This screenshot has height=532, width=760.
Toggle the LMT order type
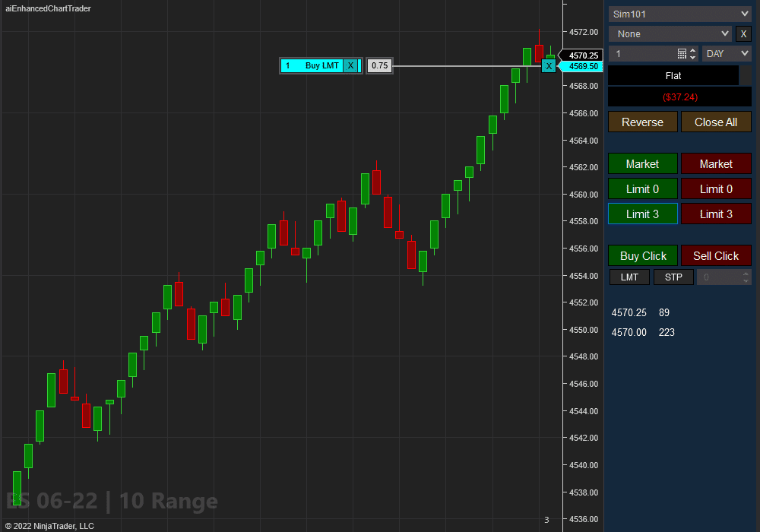pos(629,277)
